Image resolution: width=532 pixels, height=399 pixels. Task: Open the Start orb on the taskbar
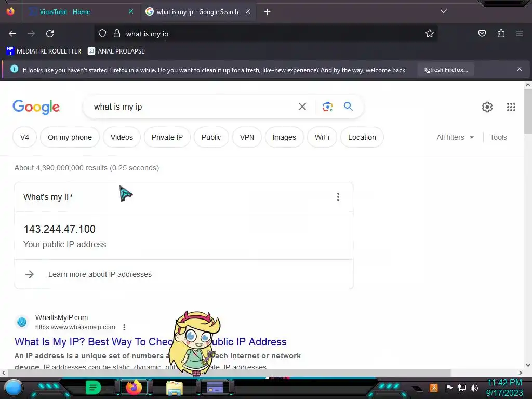tap(13, 388)
